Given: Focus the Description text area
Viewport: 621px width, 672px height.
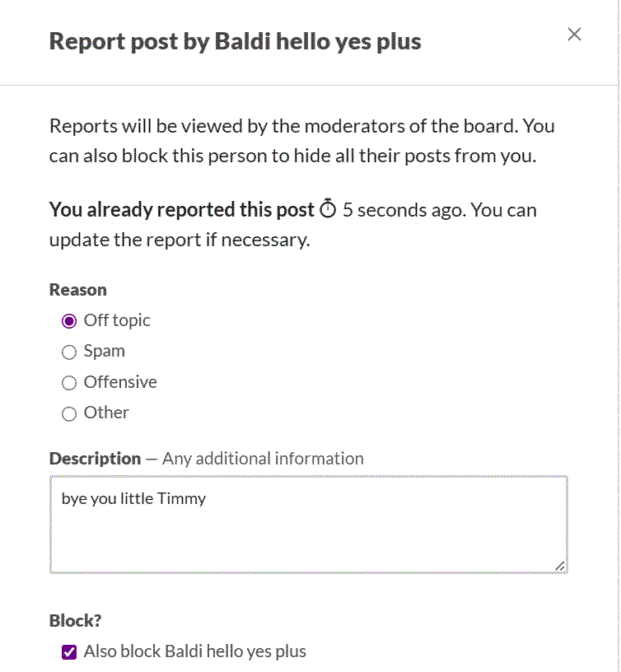Looking at the screenshot, I should point(309,524).
